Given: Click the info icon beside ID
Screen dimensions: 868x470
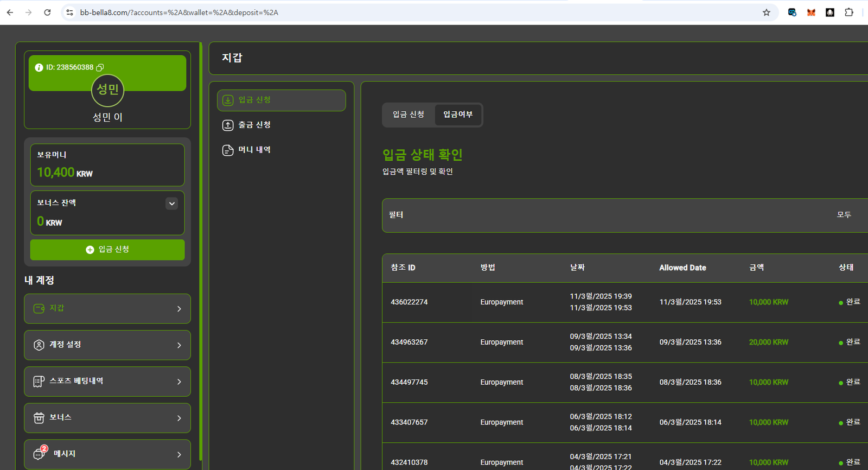Looking at the screenshot, I should coord(39,68).
